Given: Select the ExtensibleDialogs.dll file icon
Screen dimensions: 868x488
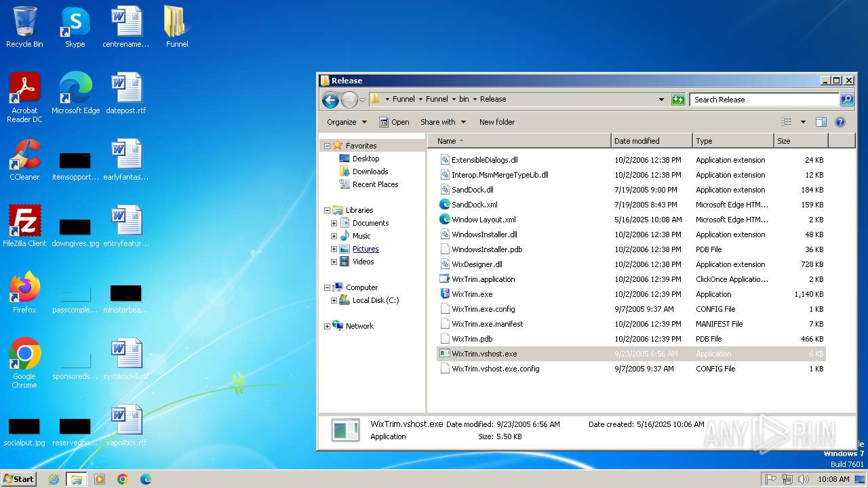Looking at the screenshot, I should click(445, 160).
